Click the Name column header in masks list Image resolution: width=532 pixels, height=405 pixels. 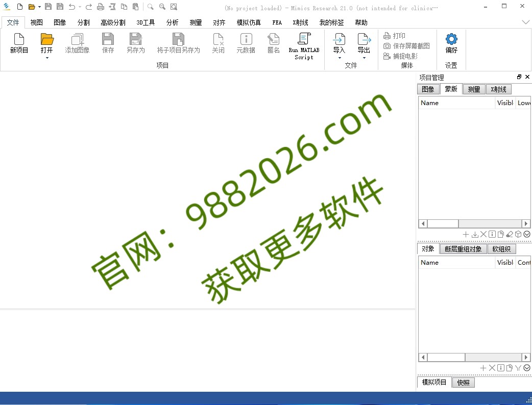pyautogui.click(x=456, y=103)
